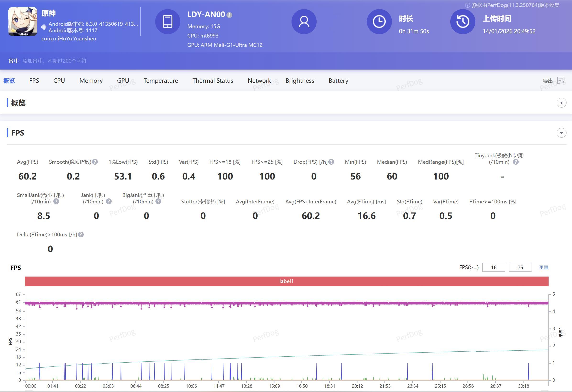Image resolution: width=572 pixels, height=392 pixels.
Task: Click the red label1 bar
Action: 286,281
